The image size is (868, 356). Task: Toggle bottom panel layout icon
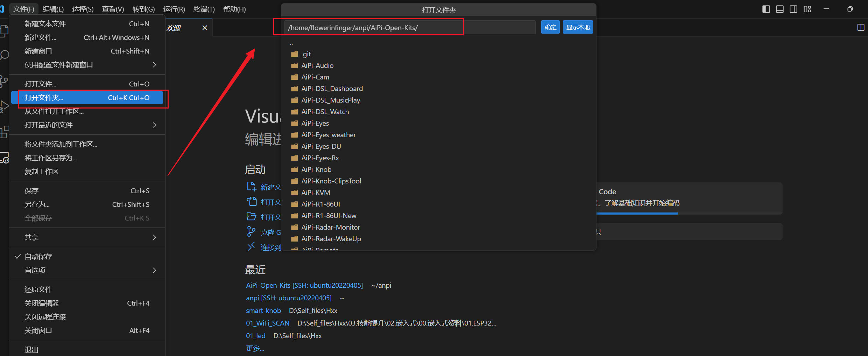point(780,9)
